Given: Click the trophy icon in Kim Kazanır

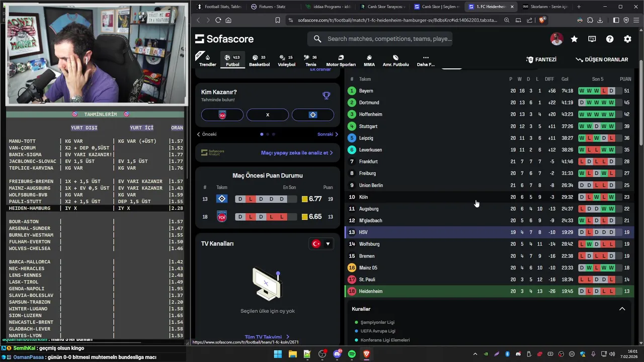Looking at the screenshot, I should tap(327, 95).
